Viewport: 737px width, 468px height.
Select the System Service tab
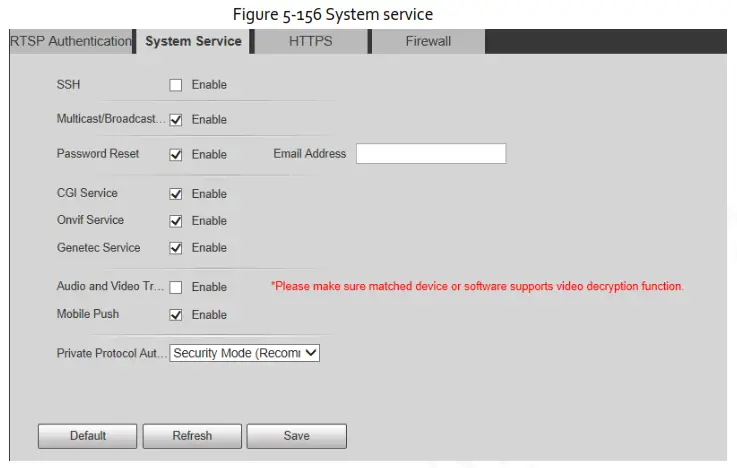(x=193, y=41)
